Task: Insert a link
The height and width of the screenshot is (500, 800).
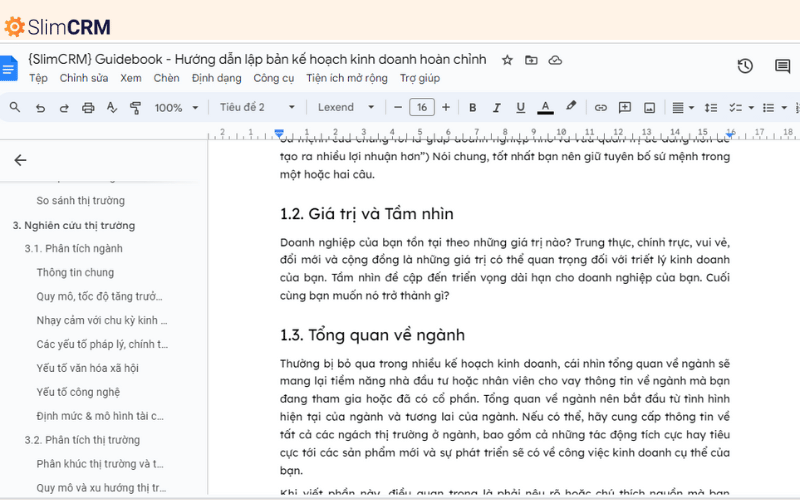Action: pyautogui.click(x=601, y=108)
